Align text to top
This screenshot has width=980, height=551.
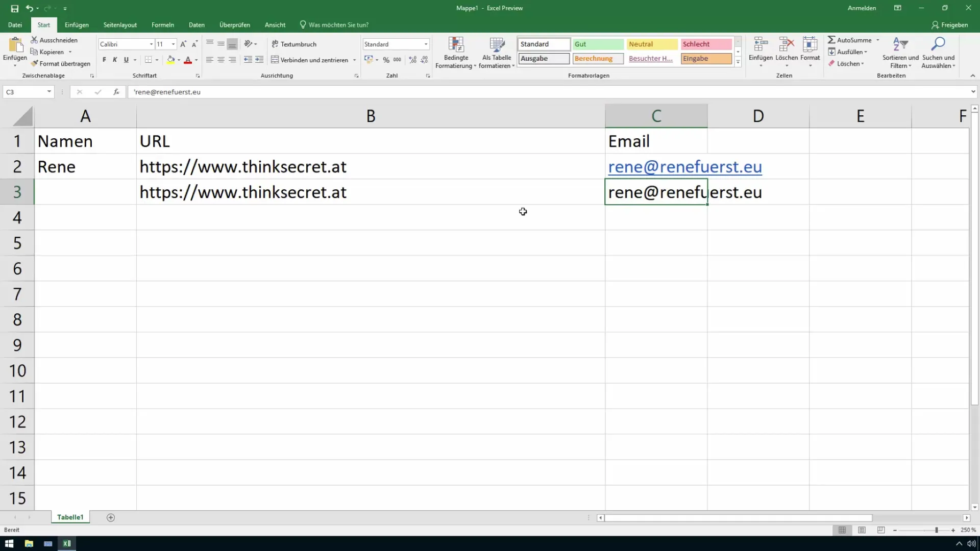[x=210, y=44]
